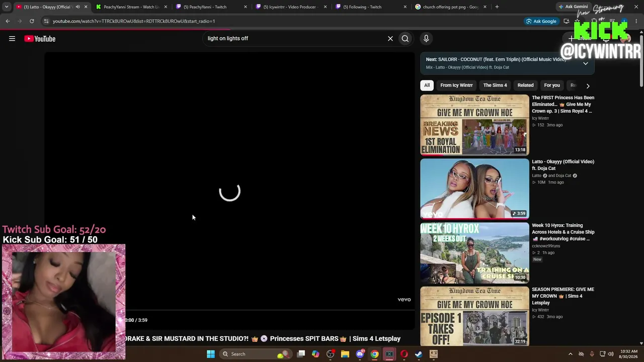644x362 pixels.
Task: Clear the search box with the X
Action: (x=390, y=38)
